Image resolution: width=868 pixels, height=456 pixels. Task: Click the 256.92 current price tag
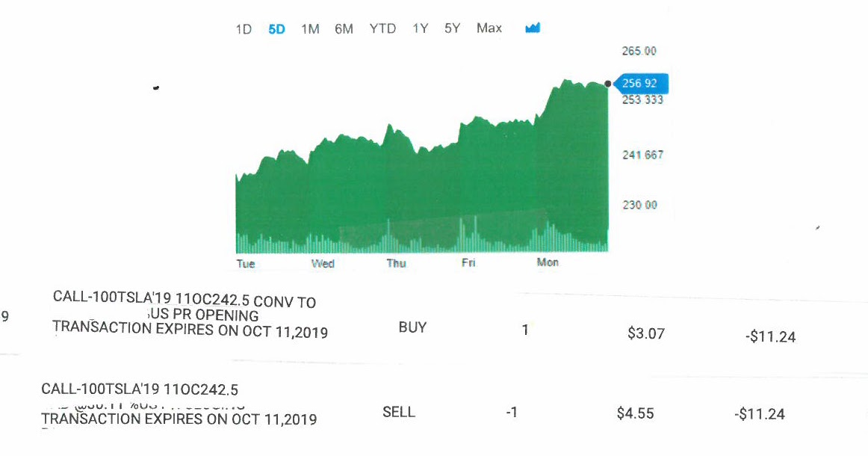tap(640, 84)
